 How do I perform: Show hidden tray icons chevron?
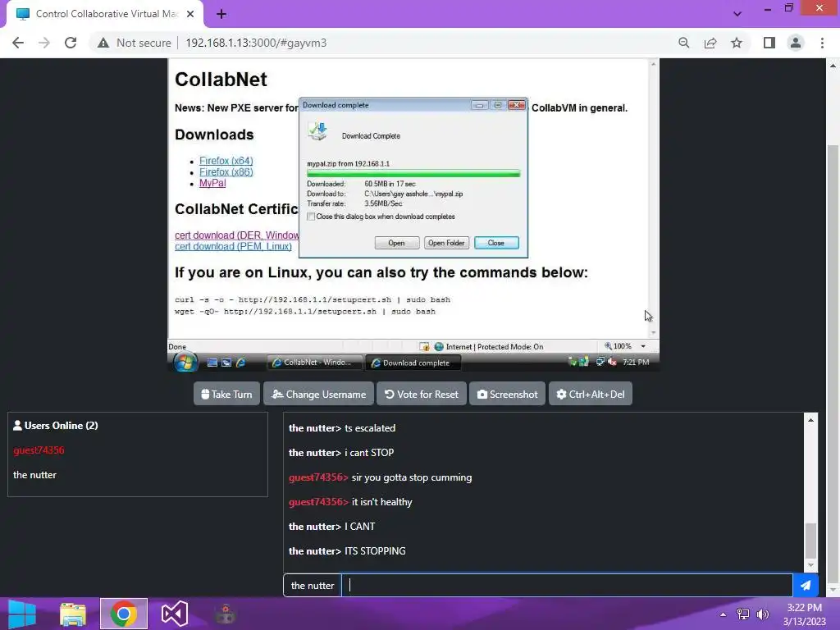(723, 614)
